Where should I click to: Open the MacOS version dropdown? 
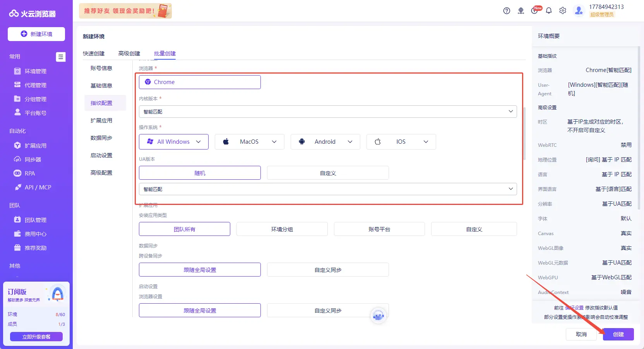(250, 142)
